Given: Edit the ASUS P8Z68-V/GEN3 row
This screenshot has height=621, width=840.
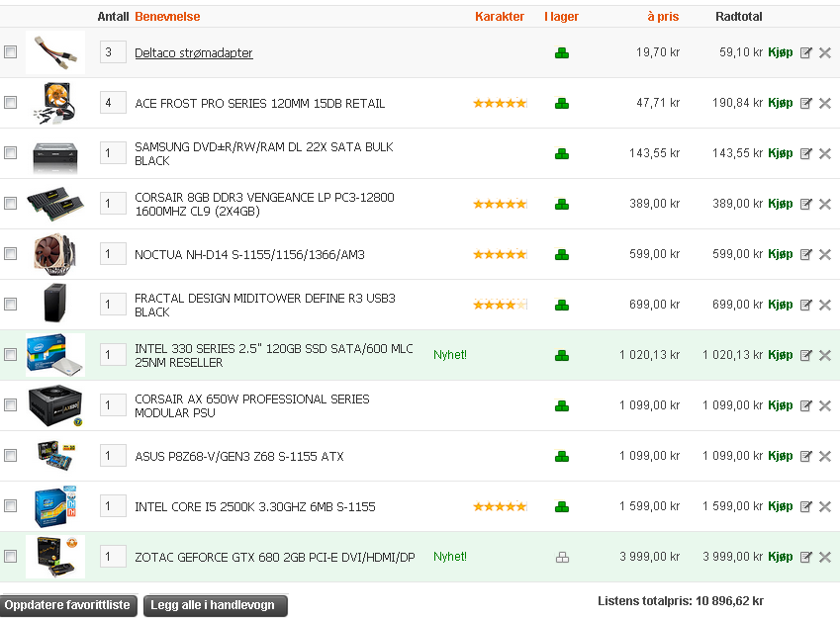Looking at the screenshot, I should pos(805,456).
